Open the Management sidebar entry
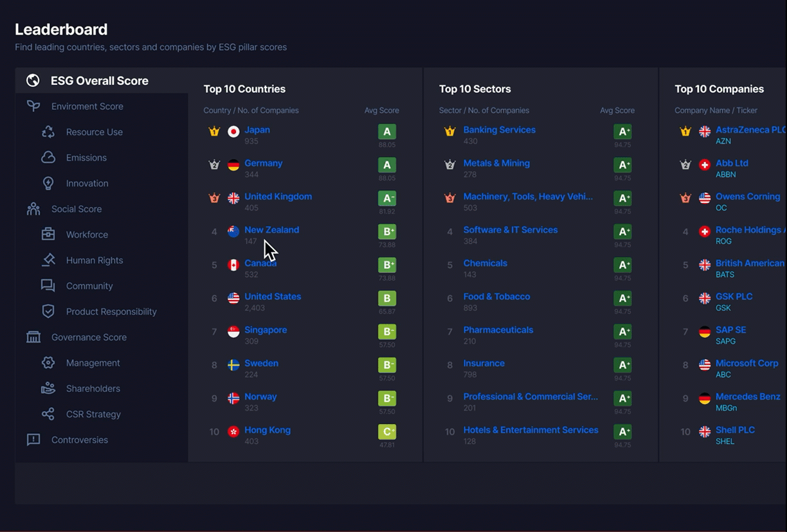Viewport: 787px width, 532px height. [x=93, y=363]
